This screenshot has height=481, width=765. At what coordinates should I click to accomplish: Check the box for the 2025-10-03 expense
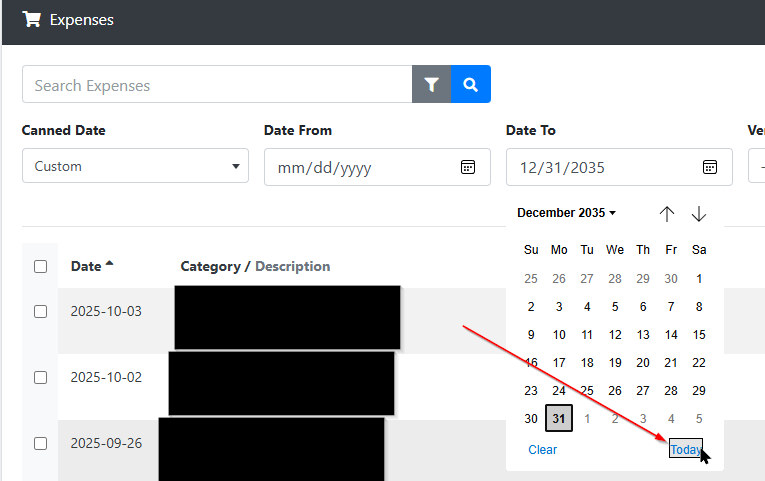tap(40, 311)
